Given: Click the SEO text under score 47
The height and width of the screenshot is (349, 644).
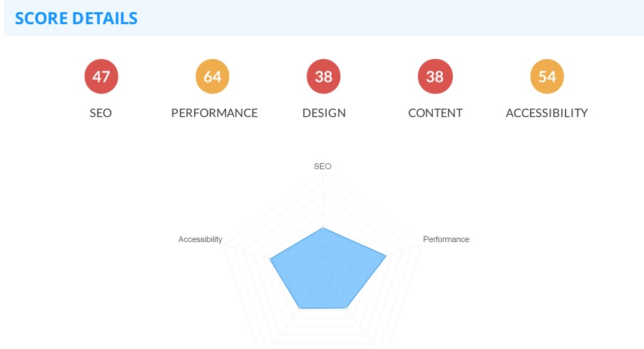Looking at the screenshot, I should pyautogui.click(x=101, y=113).
